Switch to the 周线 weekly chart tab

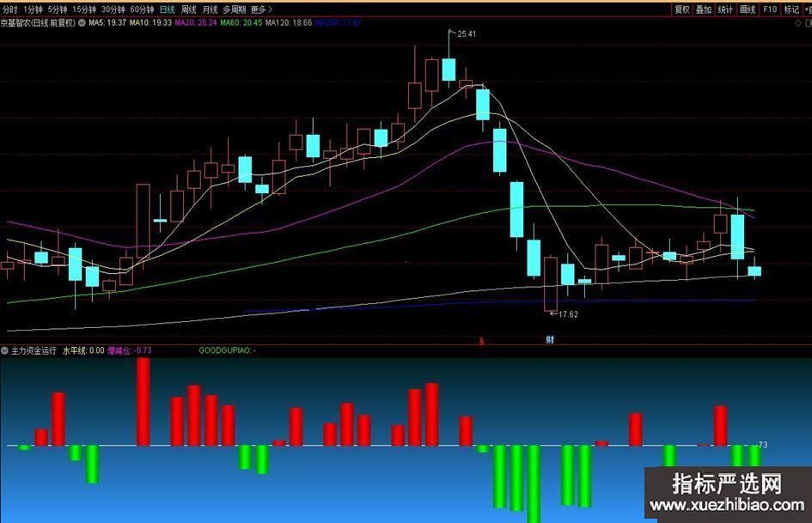tap(188, 9)
